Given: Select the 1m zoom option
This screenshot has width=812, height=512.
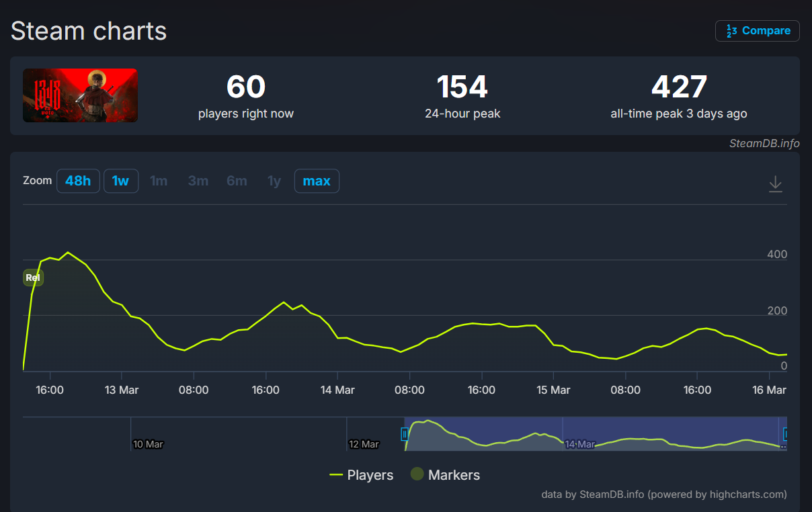Looking at the screenshot, I should (x=159, y=181).
